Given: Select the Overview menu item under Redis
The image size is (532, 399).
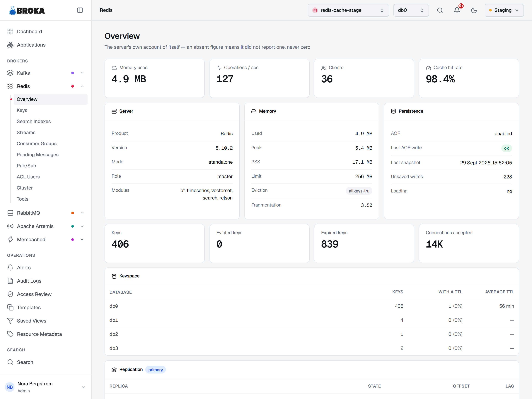Looking at the screenshot, I should click(x=50, y=99).
